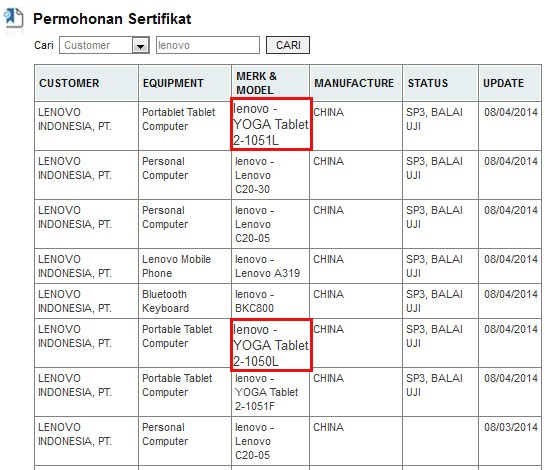The height and width of the screenshot is (470, 545).
Task: Click the YOGA Tablet 2-1051F model cell
Action: click(270, 392)
